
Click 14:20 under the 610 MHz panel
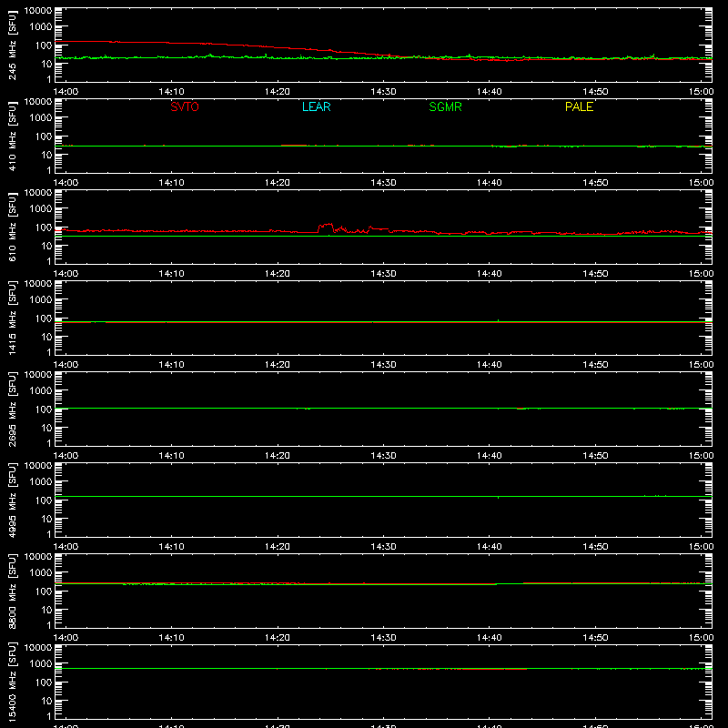tap(278, 274)
